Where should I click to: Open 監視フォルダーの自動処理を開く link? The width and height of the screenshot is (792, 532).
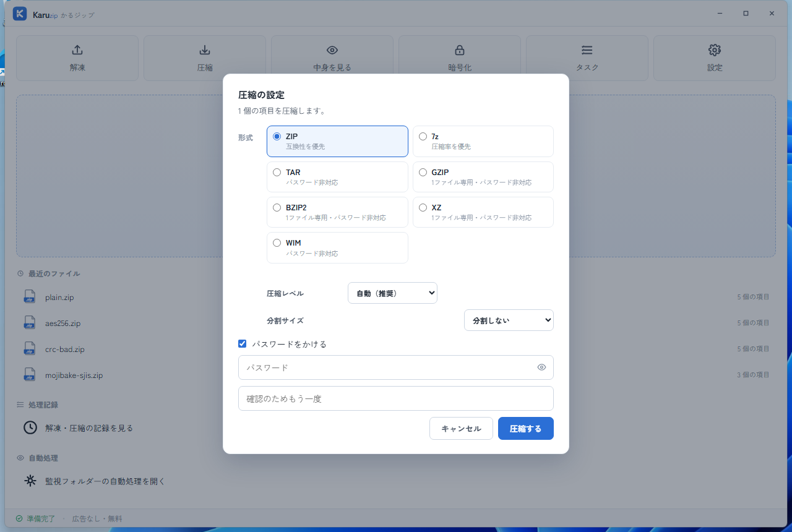[105, 481]
